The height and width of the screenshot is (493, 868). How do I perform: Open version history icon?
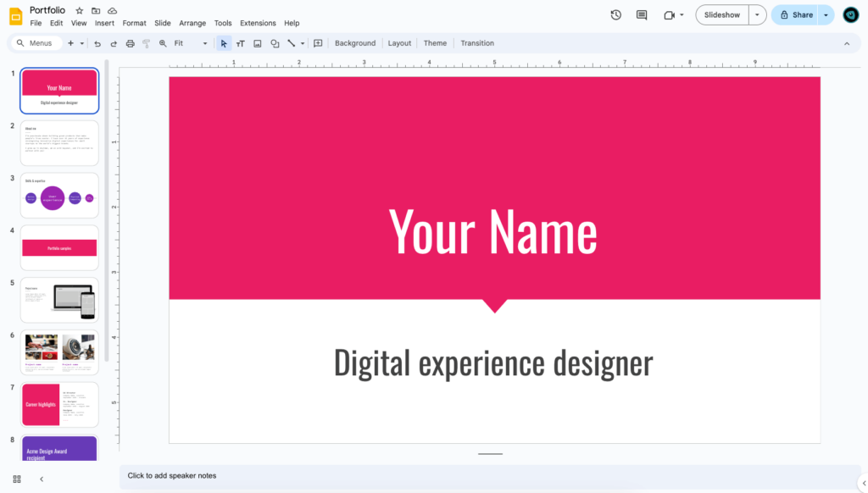tap(616, 14)
